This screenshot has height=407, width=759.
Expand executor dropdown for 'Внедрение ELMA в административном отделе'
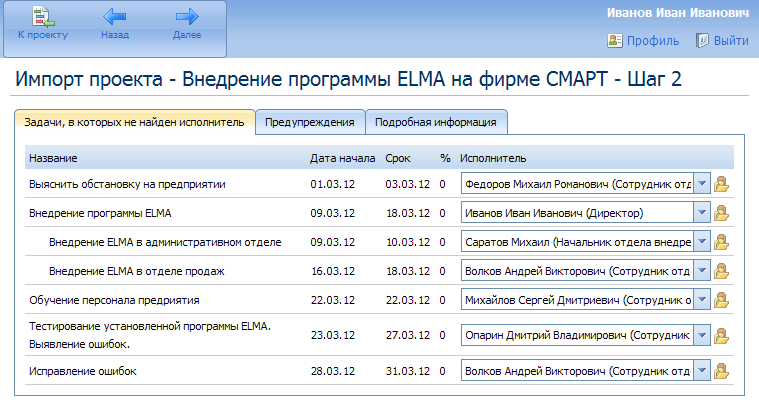702,242
